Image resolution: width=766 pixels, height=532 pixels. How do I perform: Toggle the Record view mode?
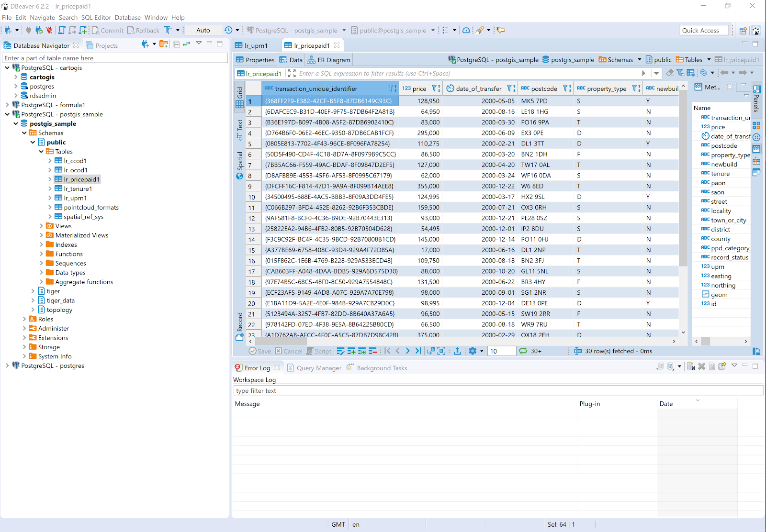point(240,326)
